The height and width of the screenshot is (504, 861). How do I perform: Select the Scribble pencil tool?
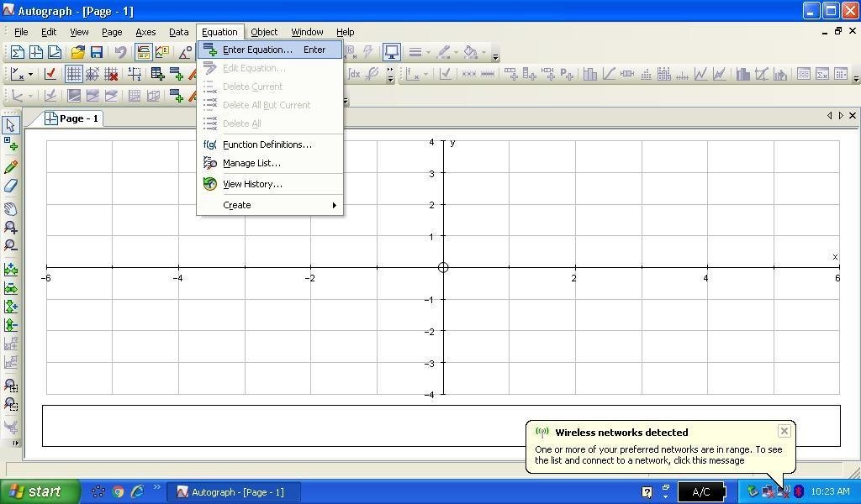[x=10, y=167]
